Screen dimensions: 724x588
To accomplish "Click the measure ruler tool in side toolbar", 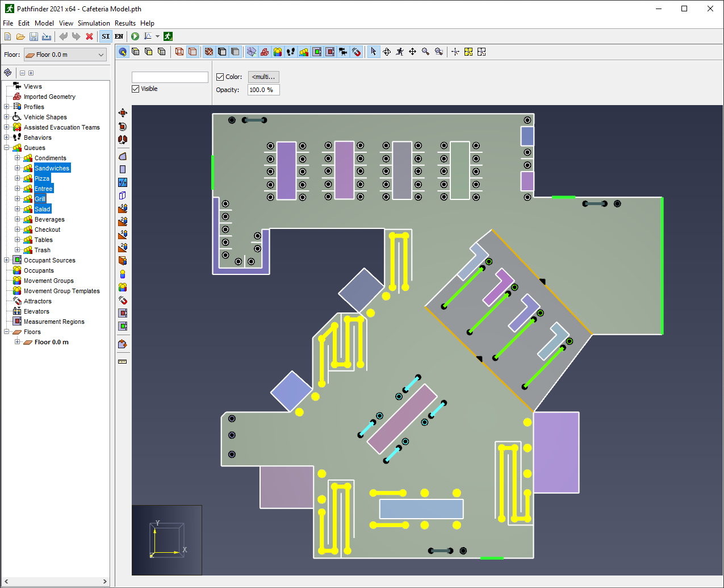I will coord(122,361).
